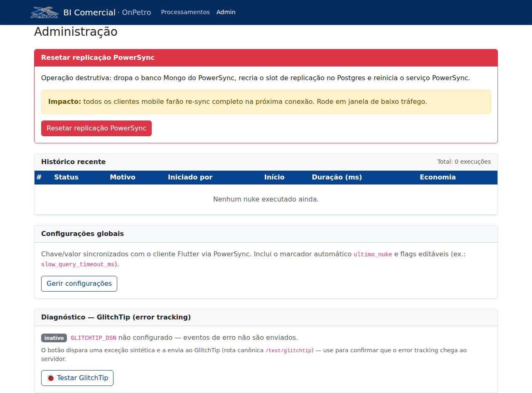The height and width of the screenshot is (393, 532).
Task: Click the 'Total: 0 execuções' text
Action: (x=464, y=162)
